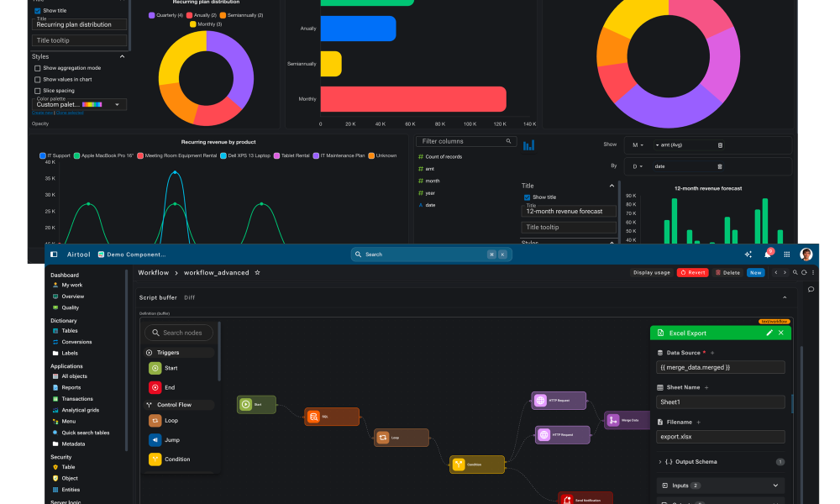Enable Show aggregation mode checkbox
Screen dimensions: 840x504
click(x=38, y=68)
